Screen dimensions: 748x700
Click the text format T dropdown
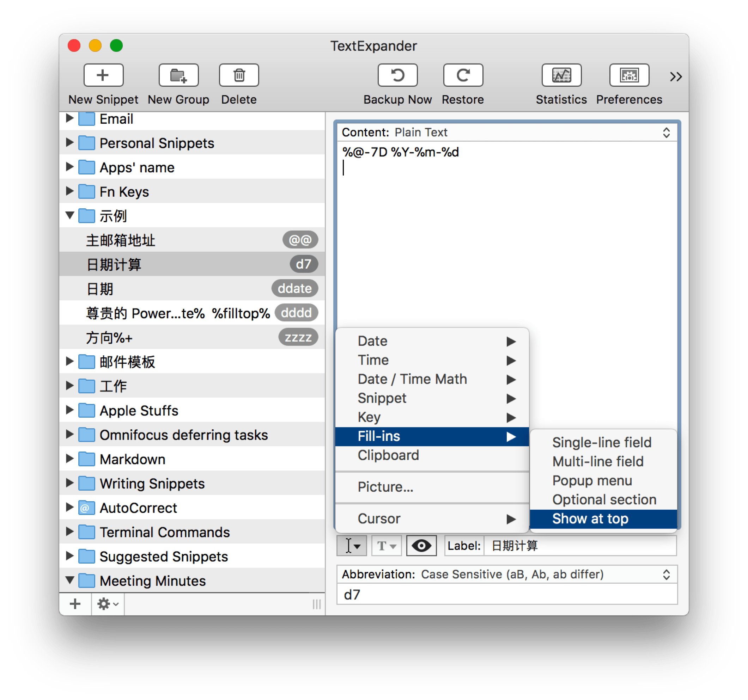[386, 545]
